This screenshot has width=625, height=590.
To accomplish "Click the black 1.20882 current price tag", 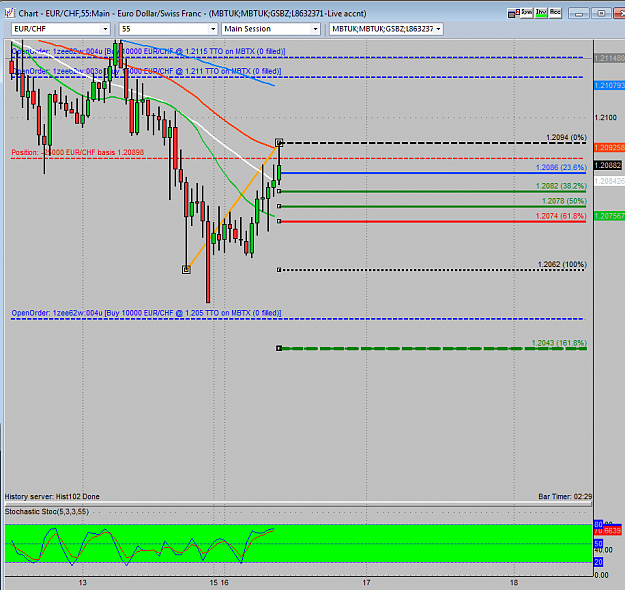I will click(x=608, y=165).
